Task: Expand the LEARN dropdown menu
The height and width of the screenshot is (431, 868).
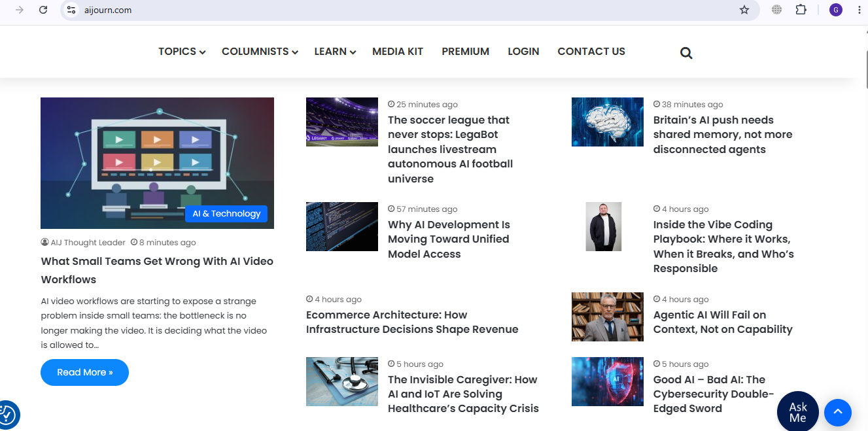Action: pos(335,52)
